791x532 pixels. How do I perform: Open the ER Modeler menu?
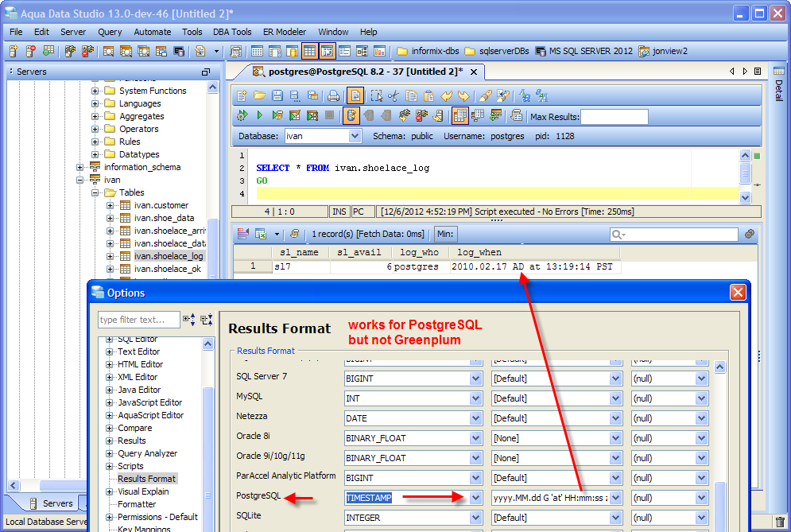(285, 32)
